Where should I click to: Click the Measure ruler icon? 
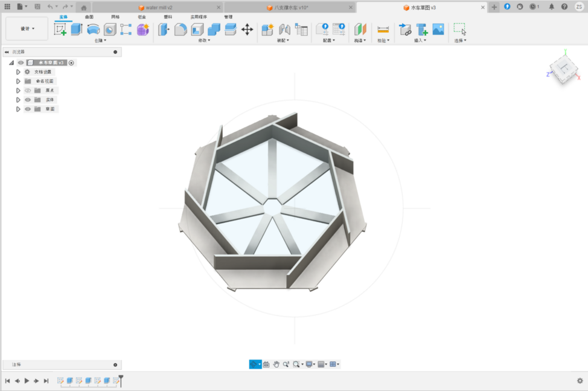coord(383,30)
